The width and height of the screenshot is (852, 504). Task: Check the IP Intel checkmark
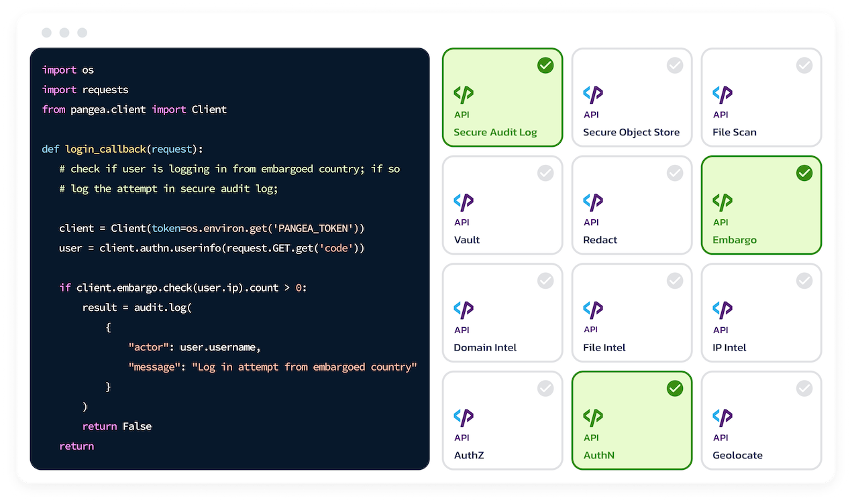pyautogui.click(x=804, y=281)
